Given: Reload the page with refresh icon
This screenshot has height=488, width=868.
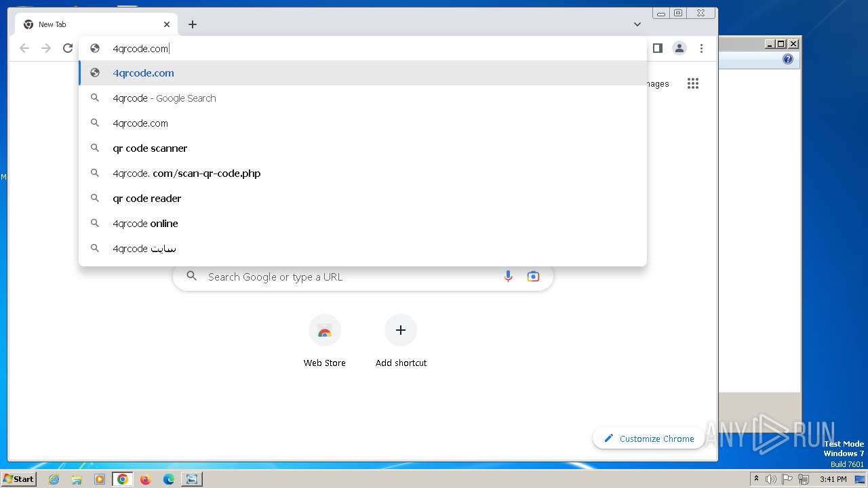Looking at the screenshot, I should click(68, 48).
